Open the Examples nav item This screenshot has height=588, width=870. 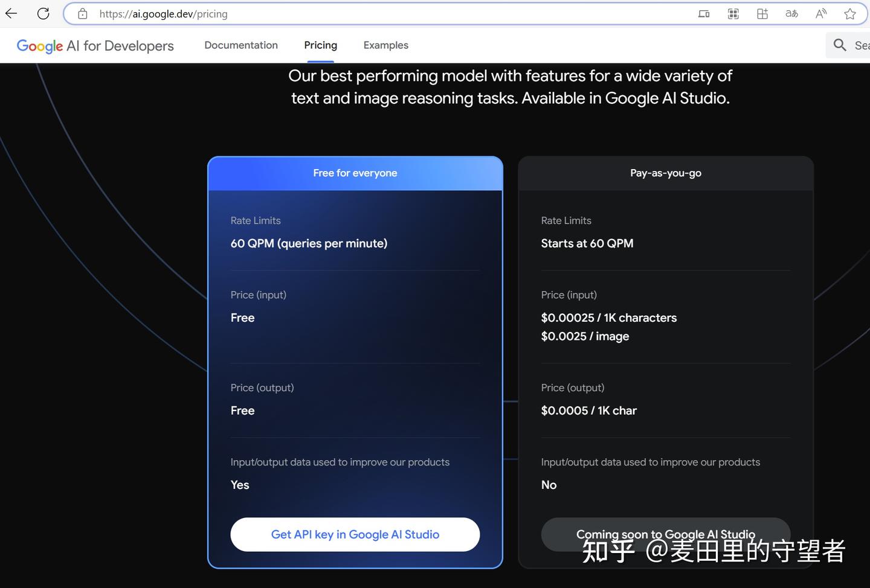coord(385,45)
